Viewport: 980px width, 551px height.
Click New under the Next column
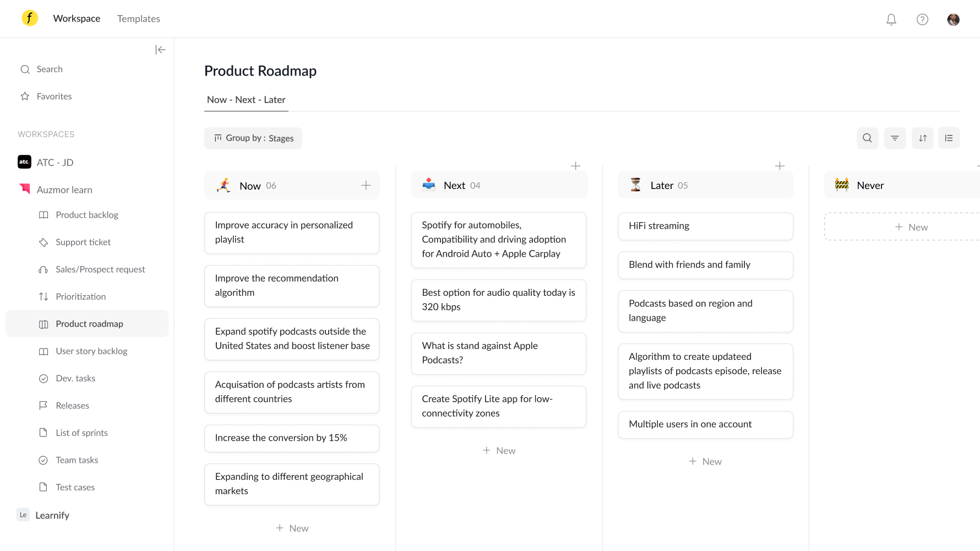499,451
